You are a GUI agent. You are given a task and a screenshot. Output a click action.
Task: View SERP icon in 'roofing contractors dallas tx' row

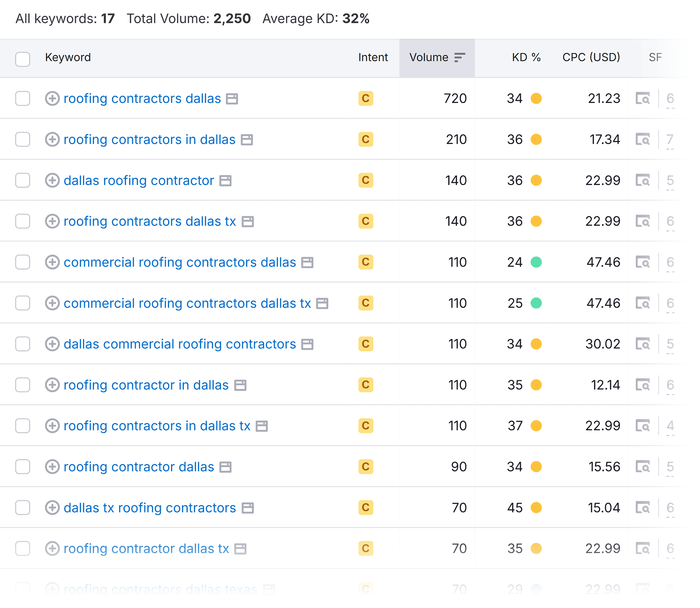[643, 221]
